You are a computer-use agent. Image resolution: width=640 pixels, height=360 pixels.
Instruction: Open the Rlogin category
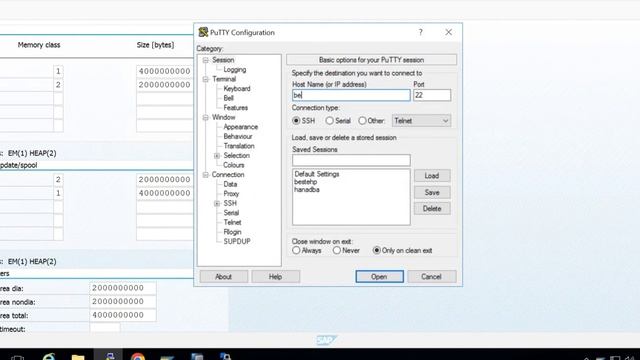point(232,232)
